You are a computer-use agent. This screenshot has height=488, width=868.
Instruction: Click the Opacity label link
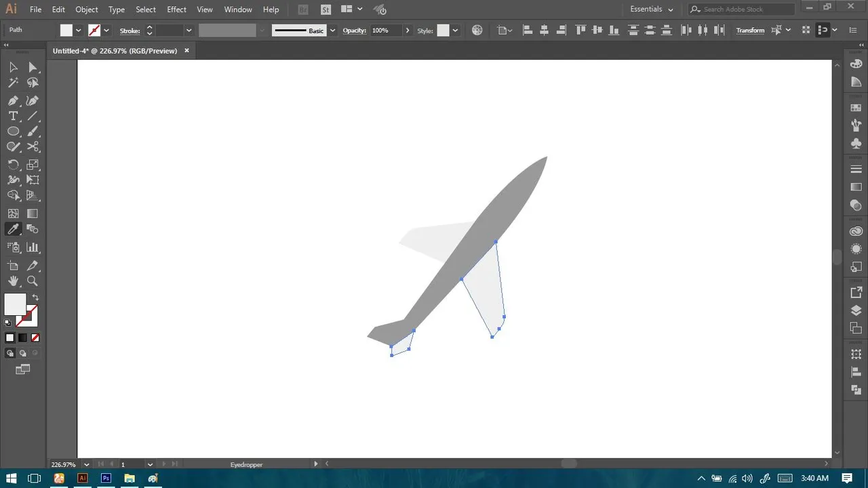coord(355,30)
